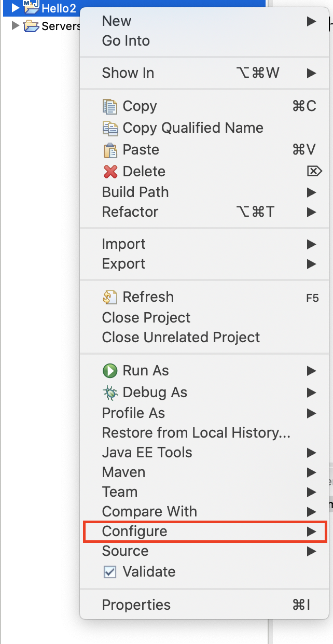Click the red Delete X icon
Image resolution: width=333 pixels, height=644 pixels.
[x=110, y=172]
